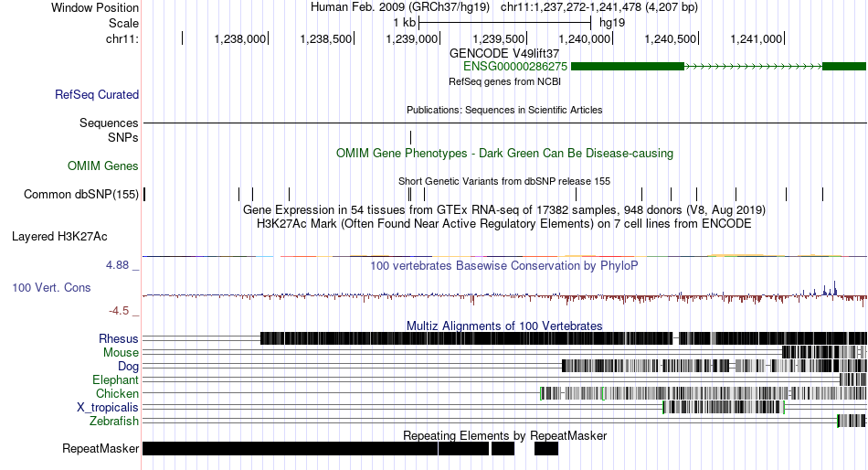Screen dimensions: 868x470
Task: Click the hg19 scale label
Action: pos(612,23)
